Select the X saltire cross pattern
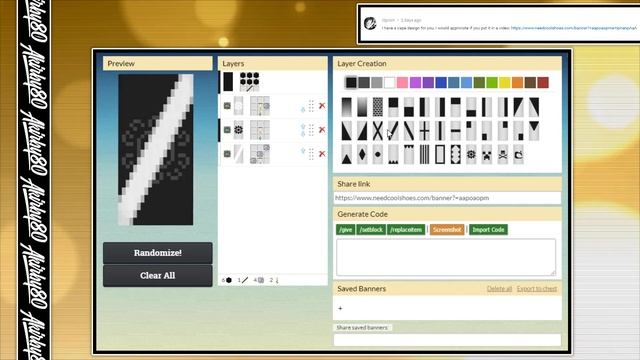This screenshot has height=360, width=640. pyautogui.click(x=378, y=131)
